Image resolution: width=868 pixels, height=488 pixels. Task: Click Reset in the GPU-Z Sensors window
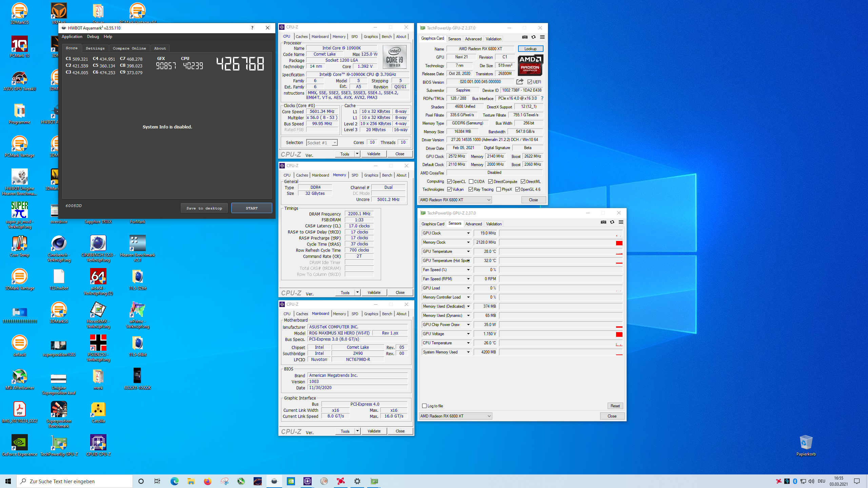(x=615, y=406)
